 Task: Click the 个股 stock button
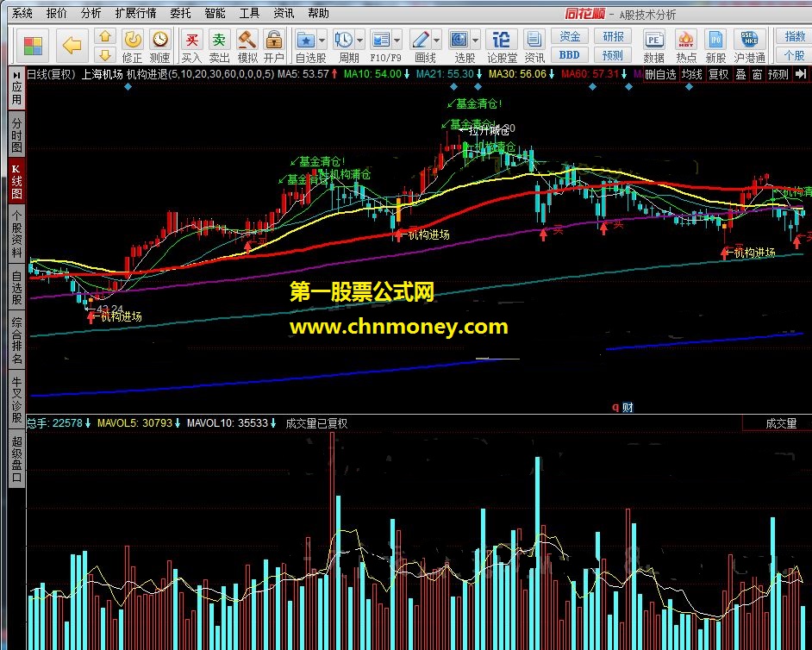(x=794, y=54)
